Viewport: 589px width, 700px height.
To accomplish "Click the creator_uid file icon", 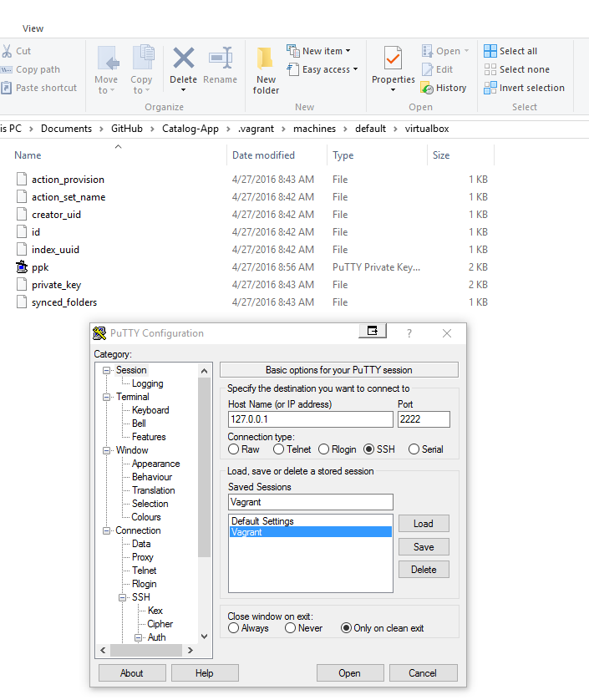I will (x=22, y=215).
